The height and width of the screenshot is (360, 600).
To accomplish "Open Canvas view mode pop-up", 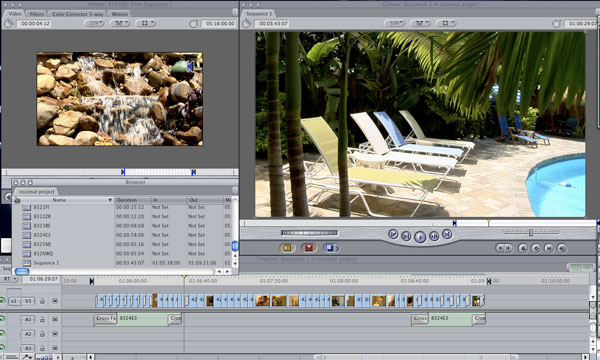I will click(446, 23).
